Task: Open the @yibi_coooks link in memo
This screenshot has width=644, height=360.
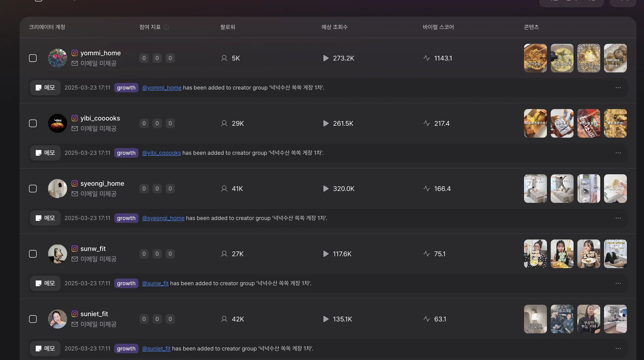Action: point(161,153)
